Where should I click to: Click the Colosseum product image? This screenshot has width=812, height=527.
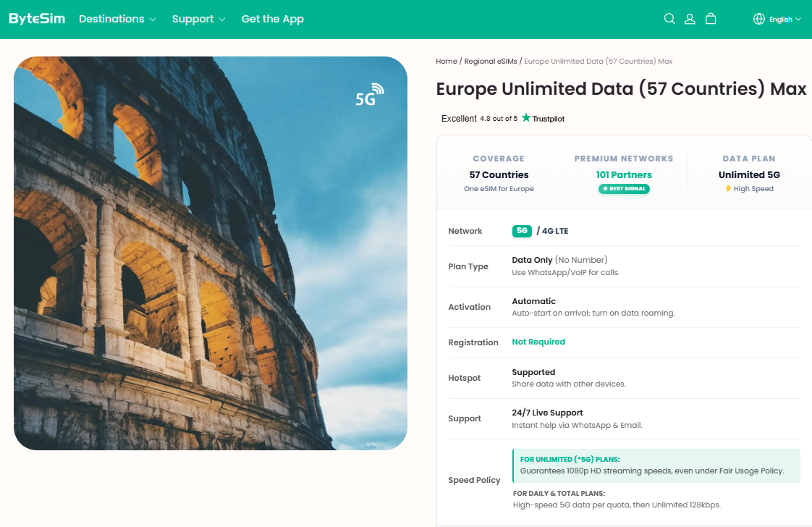coord(211,253)
